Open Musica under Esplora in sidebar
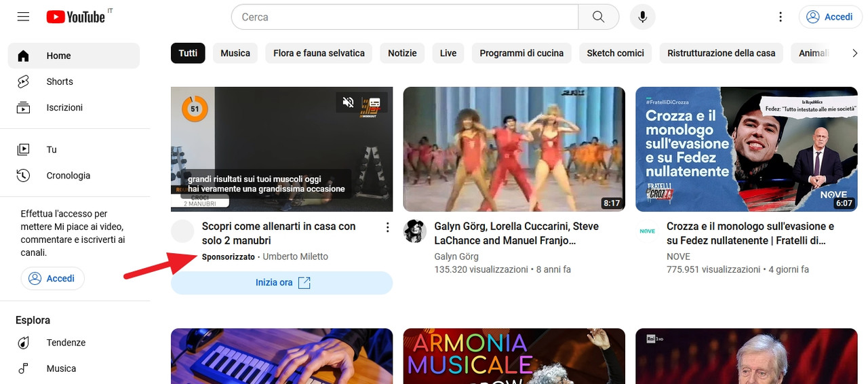868x384 pixels. pos(74,368)
